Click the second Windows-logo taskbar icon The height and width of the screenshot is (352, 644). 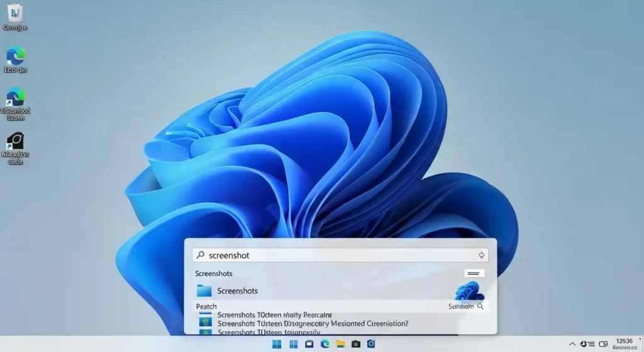293,344
